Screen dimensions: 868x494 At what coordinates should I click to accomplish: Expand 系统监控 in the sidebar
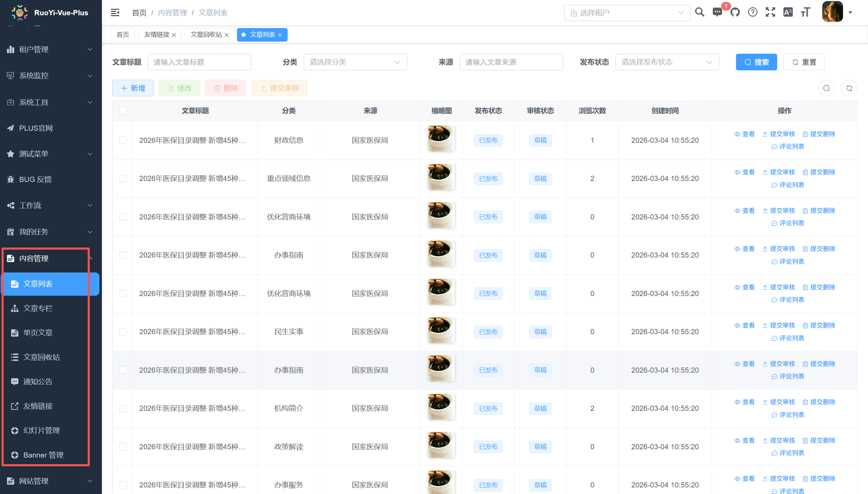point(51,76)
